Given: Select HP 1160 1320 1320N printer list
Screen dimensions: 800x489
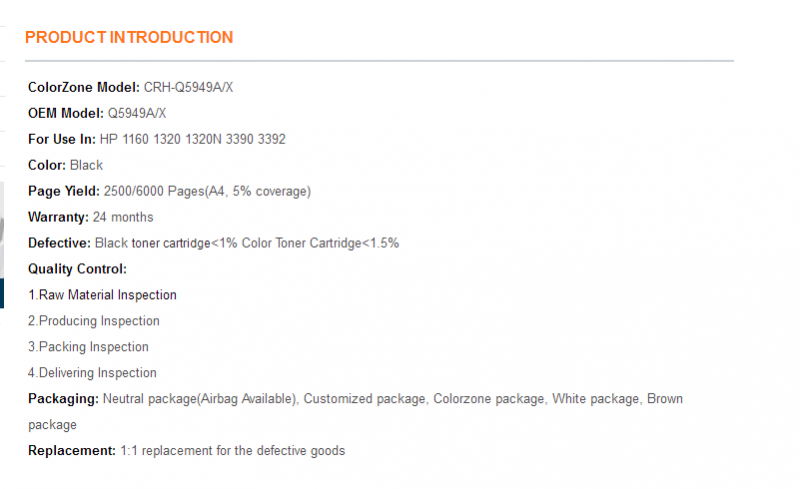Looking at the screenshot, I should click(x=193, y=139).
